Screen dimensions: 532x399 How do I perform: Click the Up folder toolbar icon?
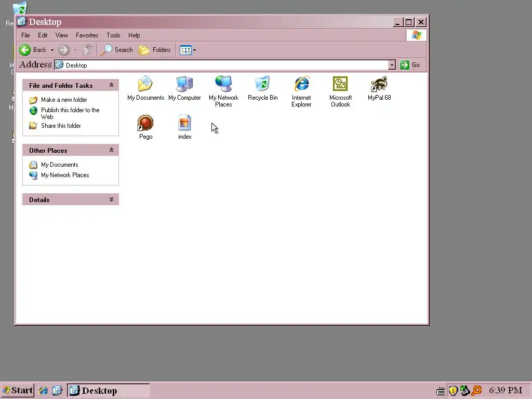88,50
